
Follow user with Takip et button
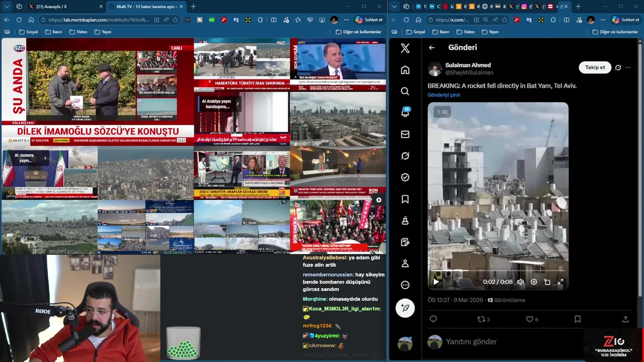[595, 67]
